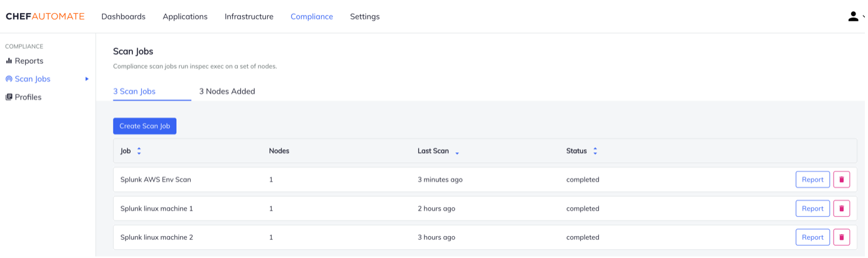868x258 pixels.
Task: Click the Profiles library icon
Action: click(x=9, y=97)
